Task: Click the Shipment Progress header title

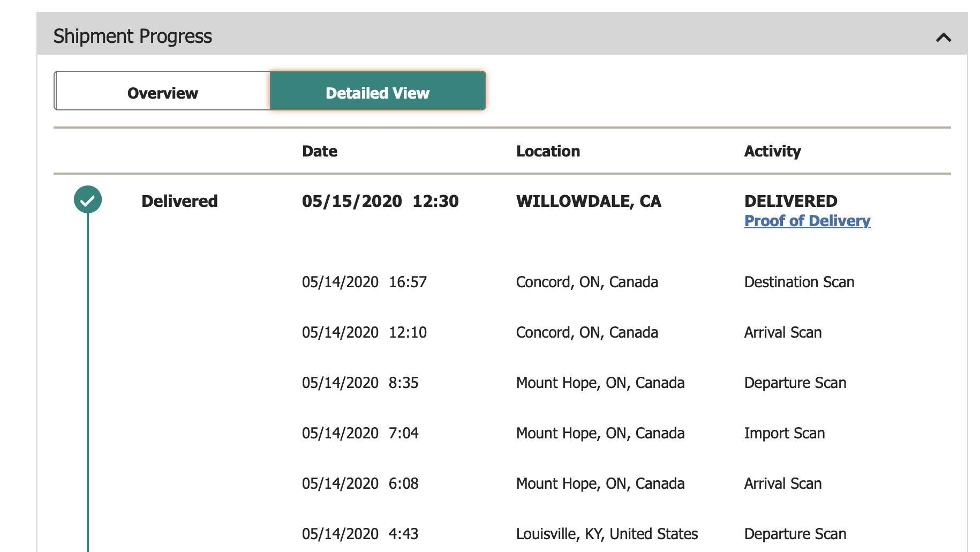Action: point(133,36)
